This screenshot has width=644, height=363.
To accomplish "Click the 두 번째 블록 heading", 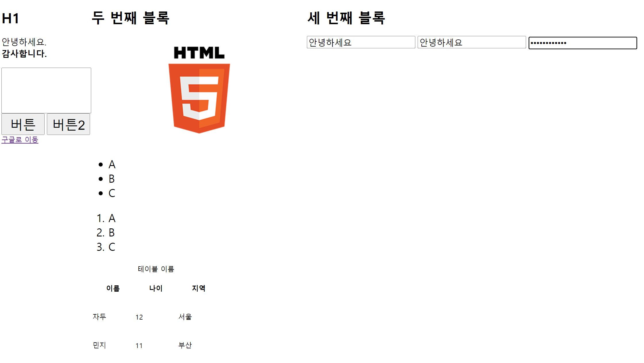I will coord(131,18).
